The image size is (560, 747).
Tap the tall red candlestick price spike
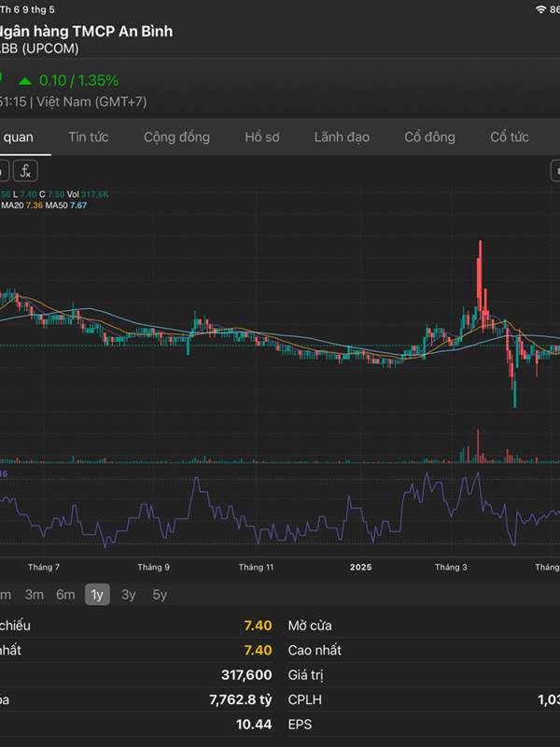click(x=480, y=276)
